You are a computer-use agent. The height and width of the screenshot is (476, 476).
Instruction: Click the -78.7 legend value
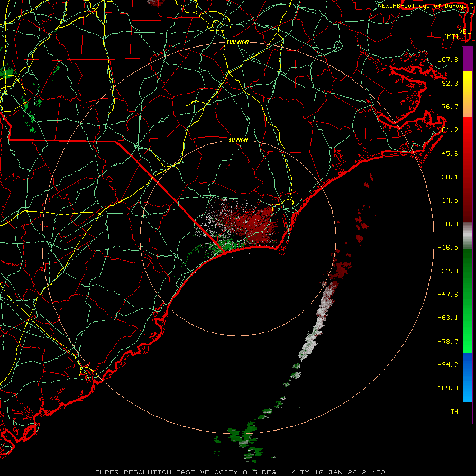[448, 342]
